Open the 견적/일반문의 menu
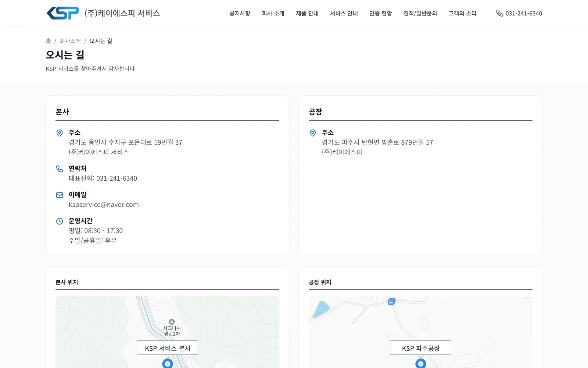The image size is (588, 368). [x=420, y=13]
